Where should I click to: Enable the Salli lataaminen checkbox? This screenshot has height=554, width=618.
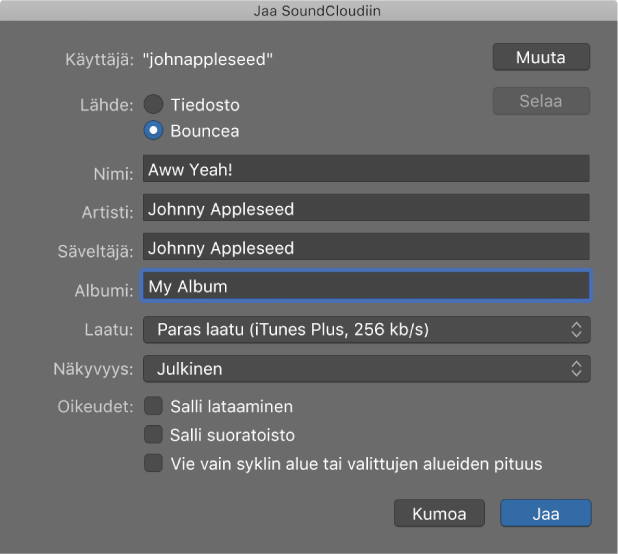click(x=153, y=406)
